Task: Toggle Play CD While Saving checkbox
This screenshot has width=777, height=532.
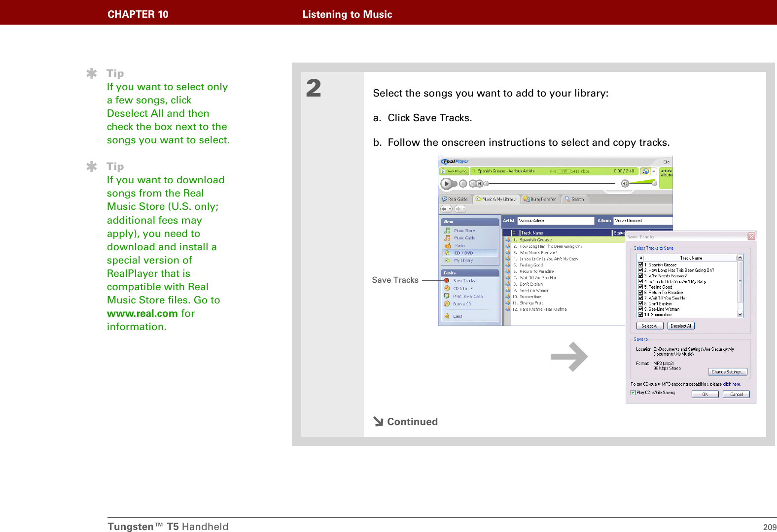Action: click(633, 393)
